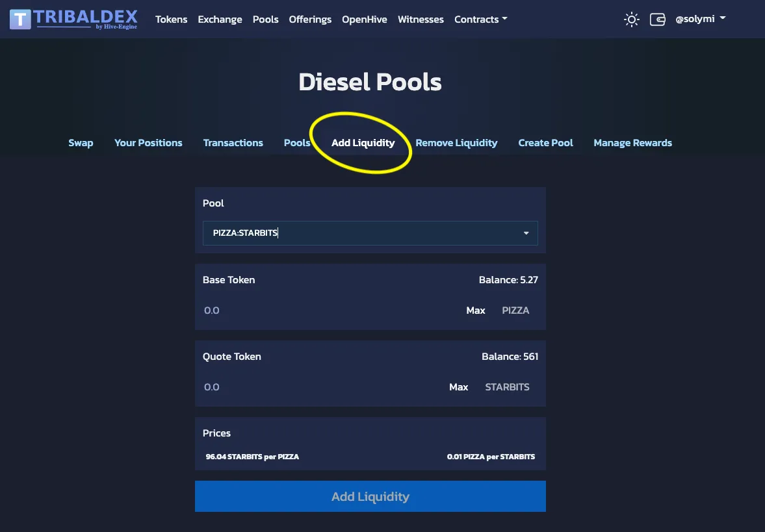Focus the Quote Token amount field
The width and height of the screenshot is (765, 532).
tap(323, 387)
